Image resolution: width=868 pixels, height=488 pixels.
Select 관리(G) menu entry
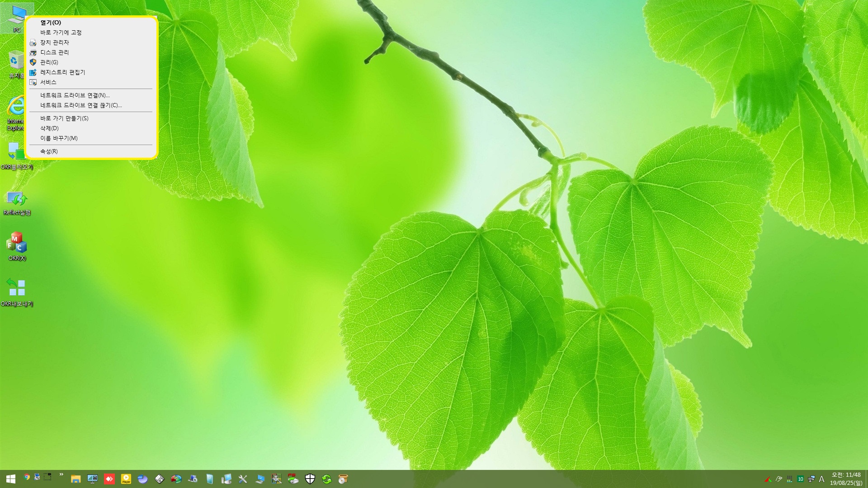tap(91, 62)
